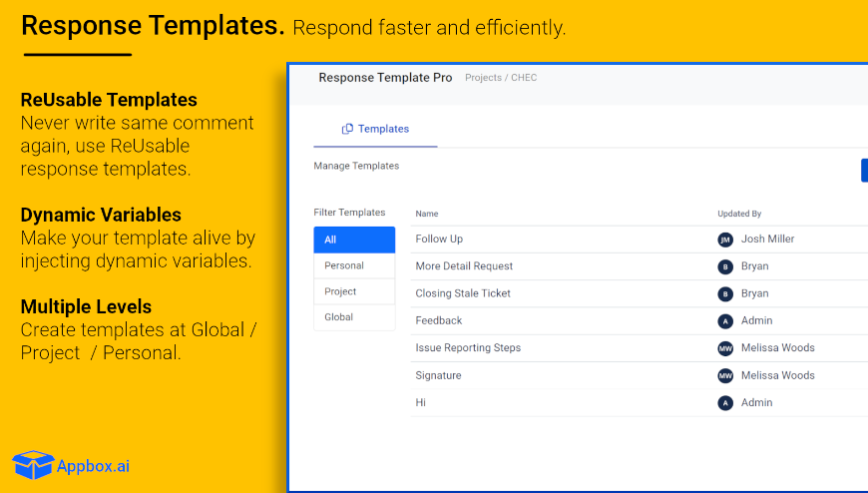Click Melissa Woods in Issue Reporting Steps row
This screenshot has width=868, height=493.
[x=778, y=348]
